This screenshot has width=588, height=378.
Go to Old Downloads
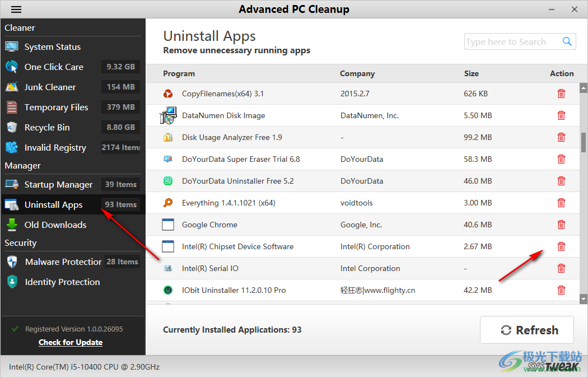pyautogui.click(x=55, y=225)
